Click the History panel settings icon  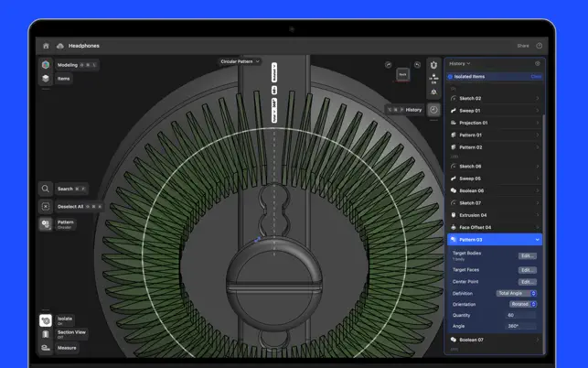pos(538,63)
